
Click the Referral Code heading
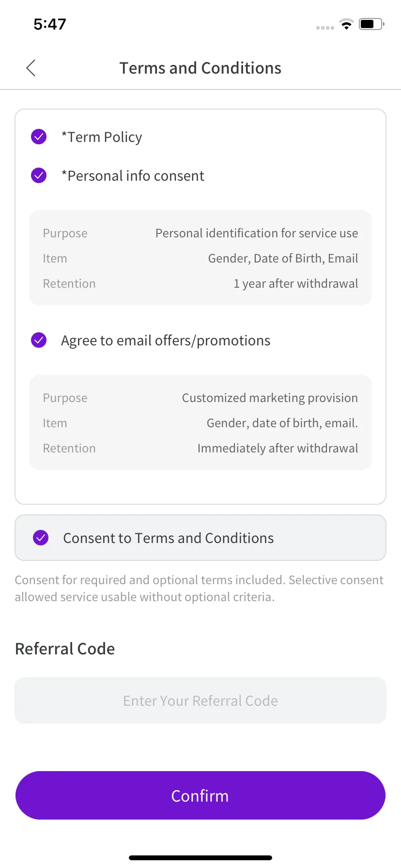point(65,649)
